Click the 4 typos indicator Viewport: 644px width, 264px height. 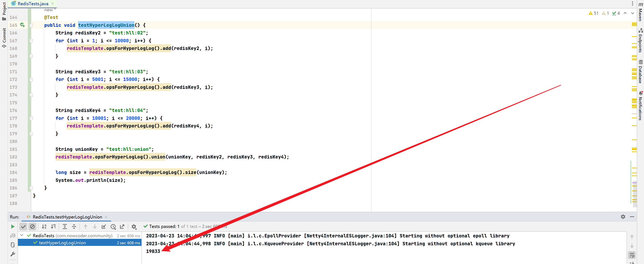[616, 13]
